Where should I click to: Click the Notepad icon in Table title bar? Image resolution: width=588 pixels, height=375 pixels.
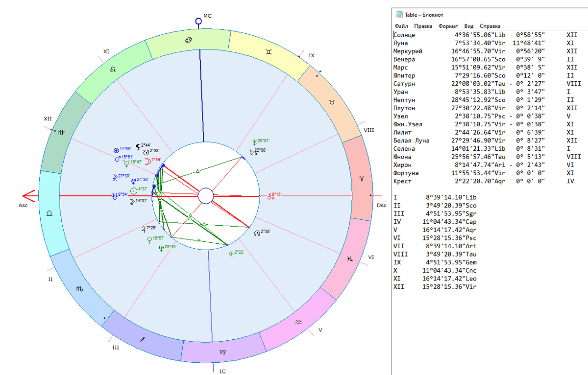coord(399,14)
